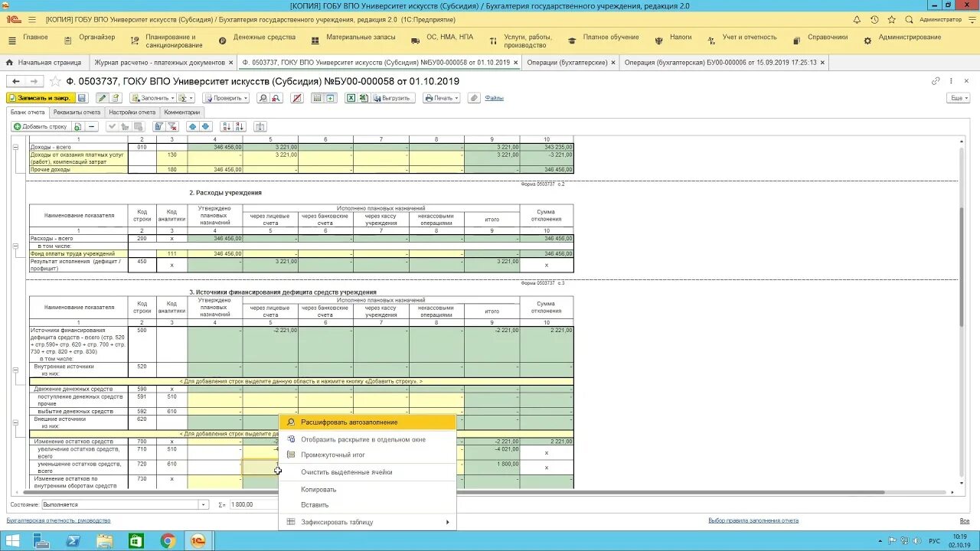The image size is (980, 551).
Task: Go to Начальная страница tab
Action: click(x=44, y=62)
